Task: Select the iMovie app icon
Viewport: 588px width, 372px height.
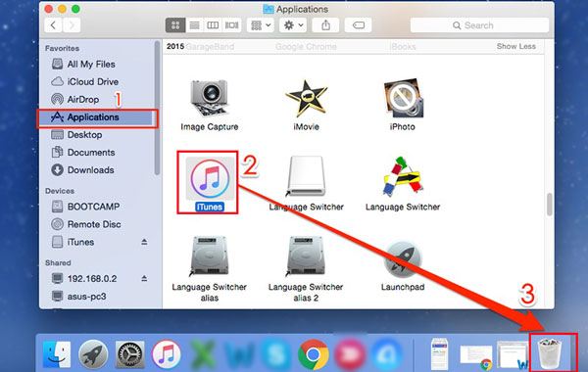Action: pyautogui.click(x=306, y=99)
